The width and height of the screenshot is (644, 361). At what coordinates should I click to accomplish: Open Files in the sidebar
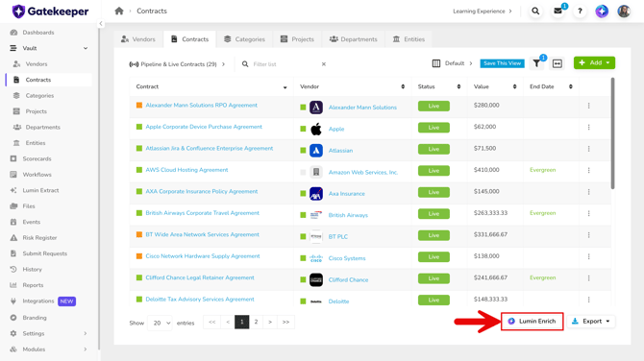[x=29, y=206]
